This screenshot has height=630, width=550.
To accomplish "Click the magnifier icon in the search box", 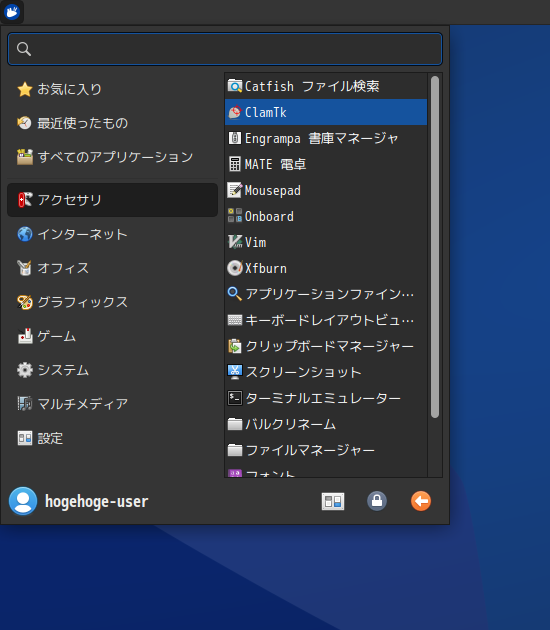I will (x=24, y=49).
